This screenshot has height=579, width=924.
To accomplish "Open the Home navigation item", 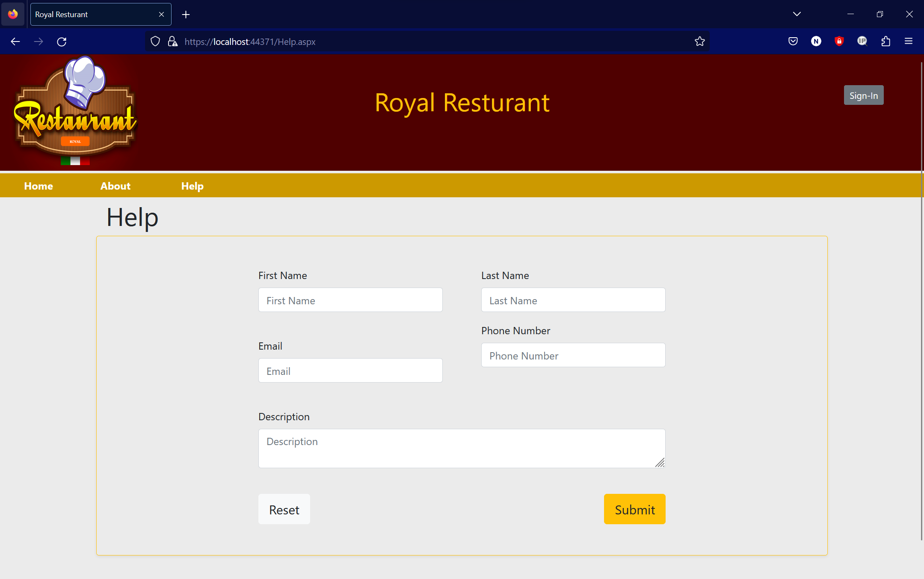I will [x=38, y=186].
